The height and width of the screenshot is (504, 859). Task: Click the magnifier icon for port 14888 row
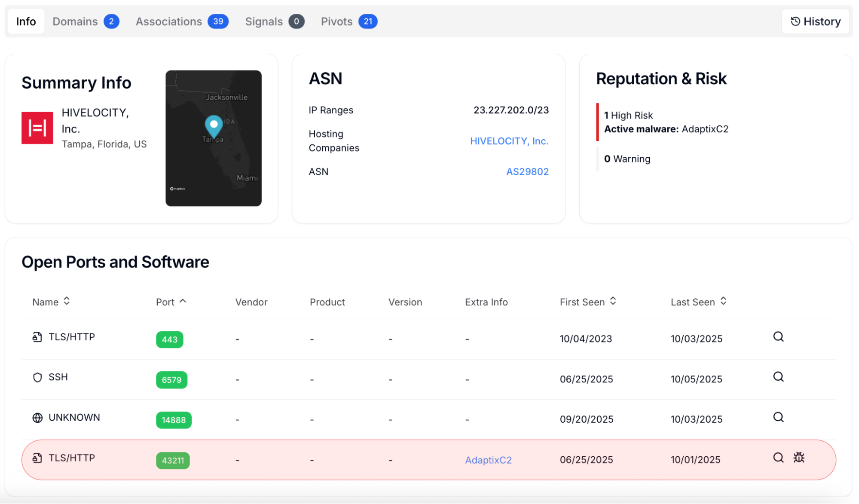778,418
